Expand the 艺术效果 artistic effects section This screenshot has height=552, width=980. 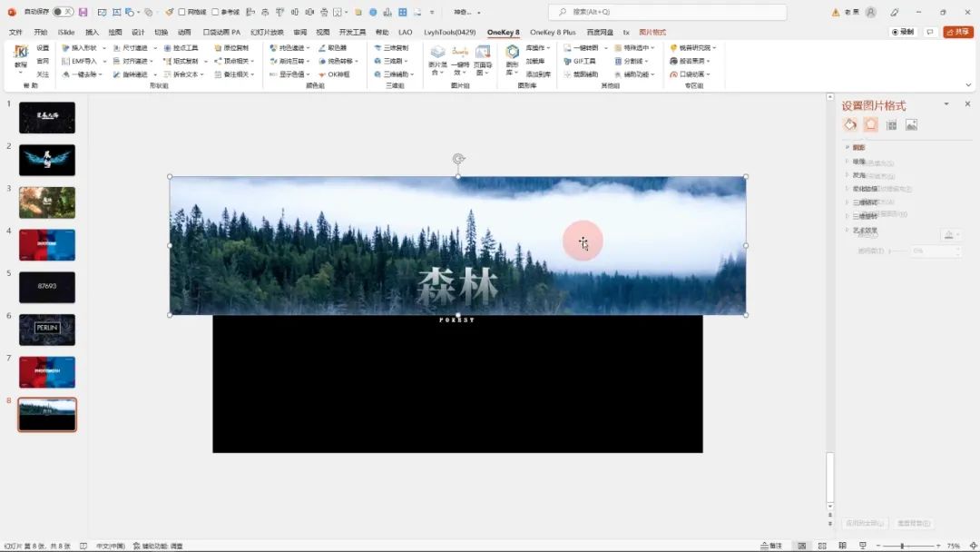pos(865,230)
